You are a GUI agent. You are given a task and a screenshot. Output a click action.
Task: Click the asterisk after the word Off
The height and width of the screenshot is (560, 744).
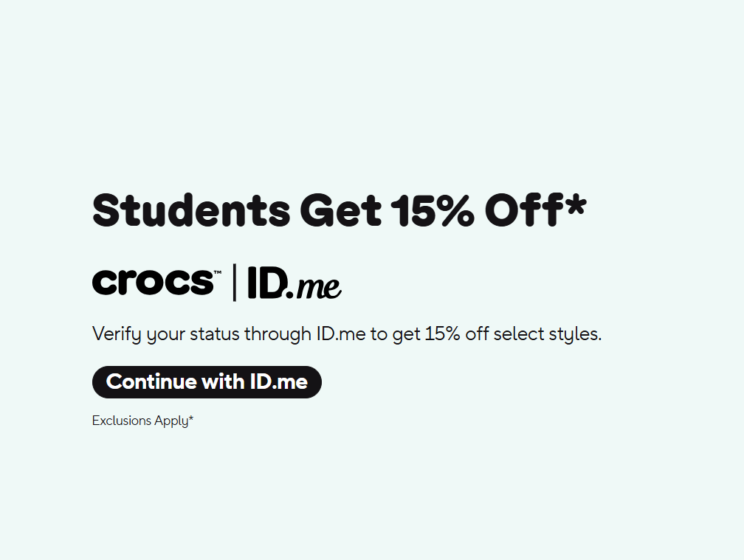(576, 205)
